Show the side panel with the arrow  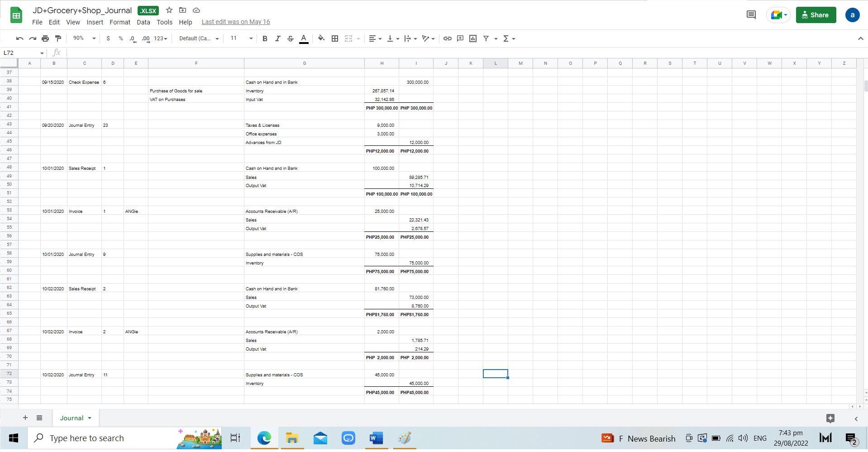856,418
